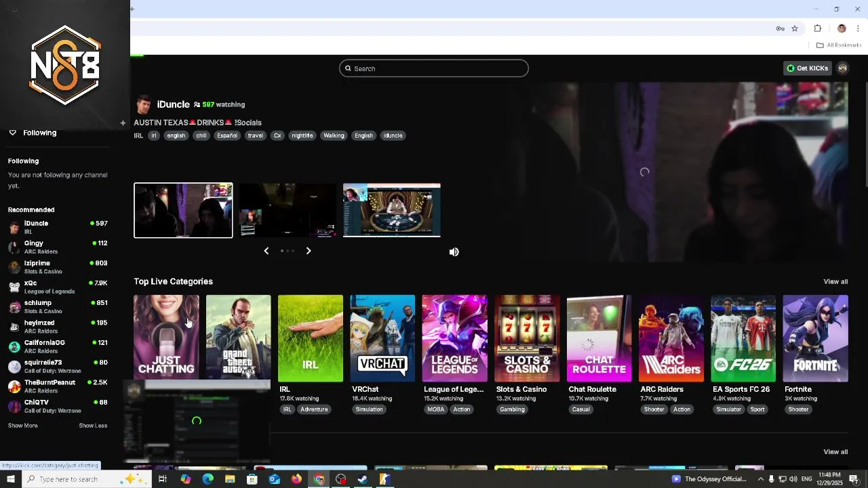Open the All Bookmarks folder
The image size is (868, 488).
839,45
